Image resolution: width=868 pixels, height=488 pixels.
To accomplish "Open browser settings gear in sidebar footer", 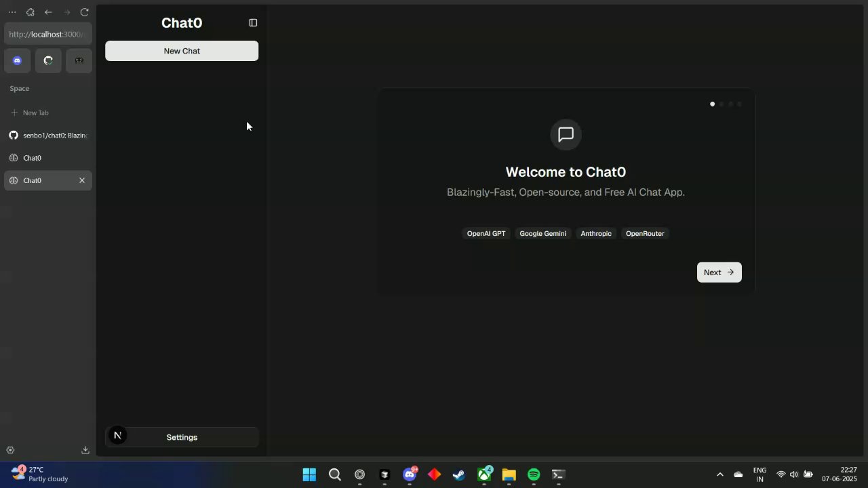I will (10, 450).
